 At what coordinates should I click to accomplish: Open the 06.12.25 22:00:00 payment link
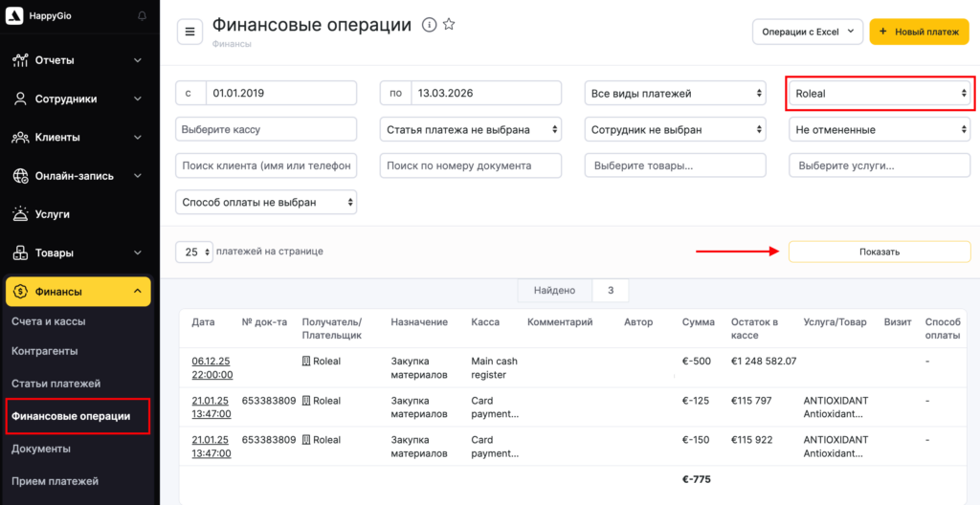pos(214,368)
